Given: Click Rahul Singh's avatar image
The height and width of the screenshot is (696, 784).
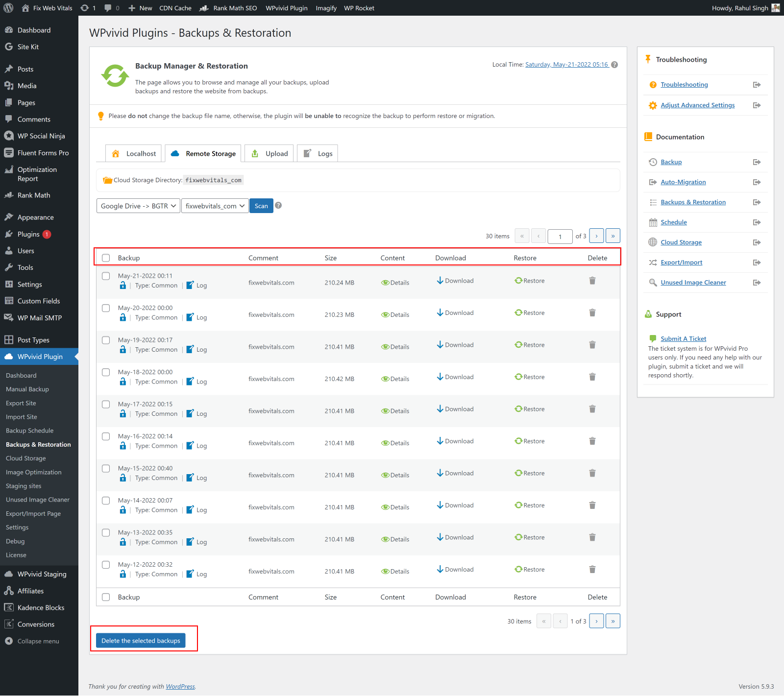Looking at the screenshot, I should (x=775, y=8).
